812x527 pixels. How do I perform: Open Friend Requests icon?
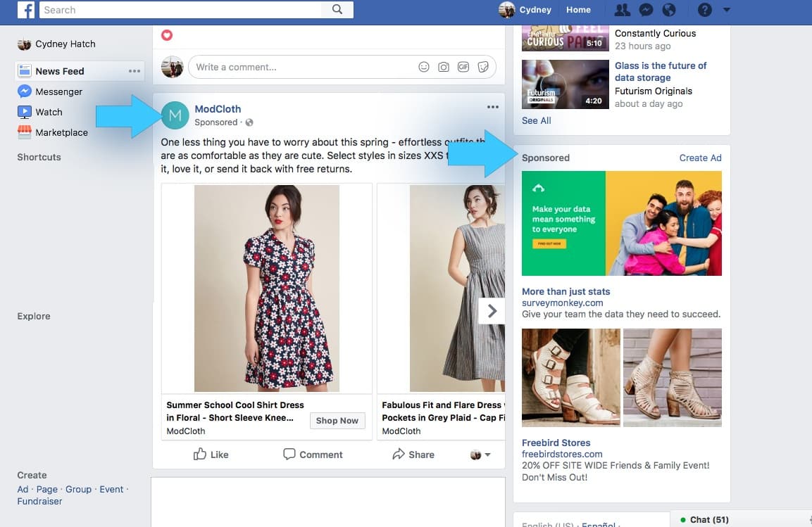coord(622,10)
